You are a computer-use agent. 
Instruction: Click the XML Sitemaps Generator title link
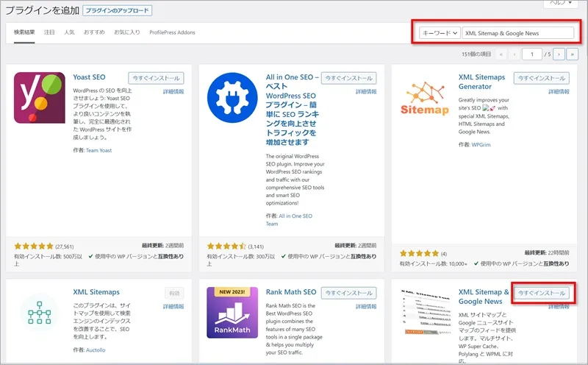(481, 82)
